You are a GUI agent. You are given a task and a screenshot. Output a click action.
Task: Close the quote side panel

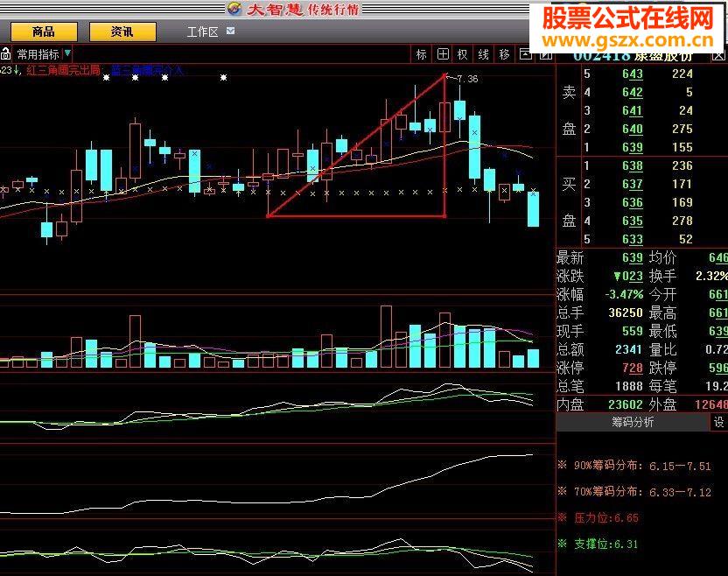[718, 56]
